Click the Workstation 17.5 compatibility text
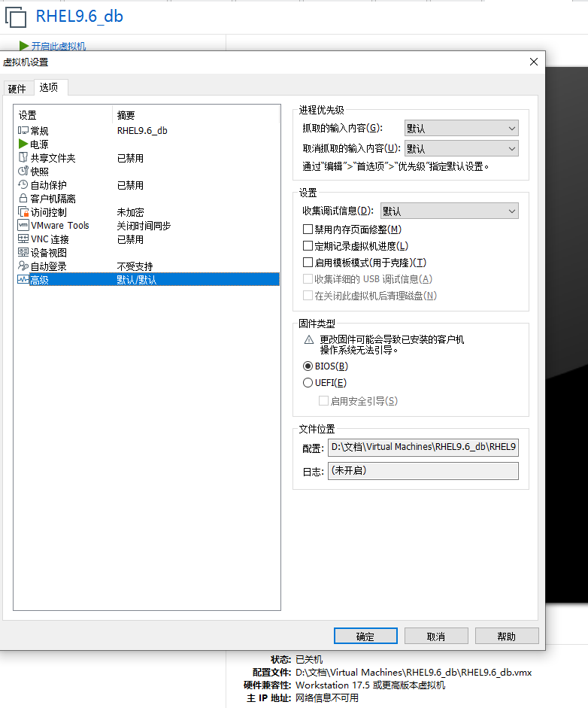Image resolution: width=588 pixels, height=708 pixels. (370, 685)
